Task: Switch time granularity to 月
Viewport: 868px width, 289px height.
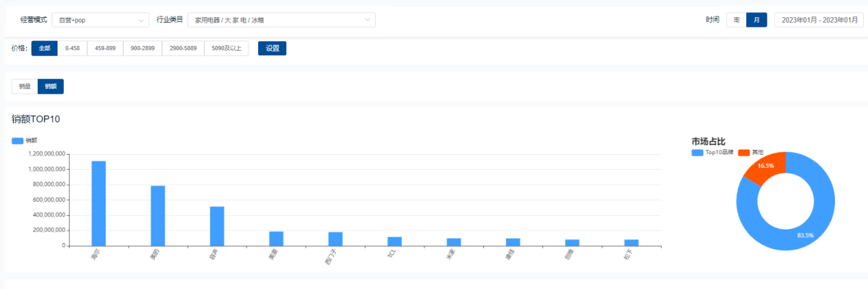Action: [756, 20]
